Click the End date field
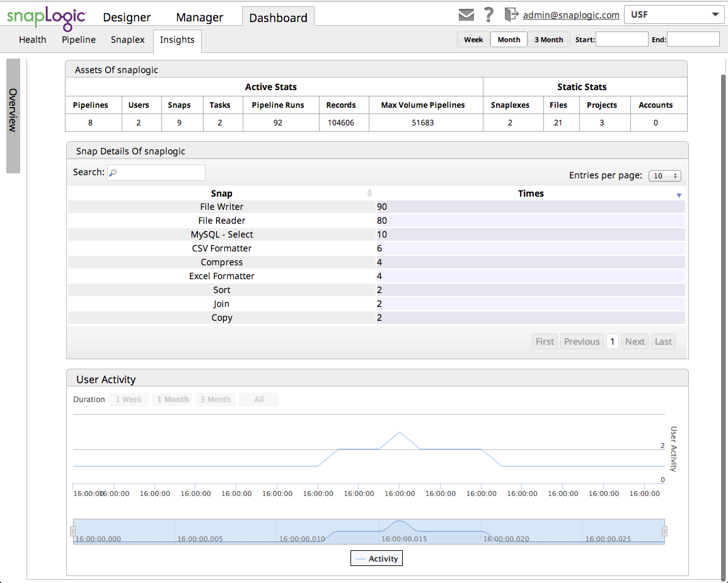 pyautogui.click(x=693, y=40)
